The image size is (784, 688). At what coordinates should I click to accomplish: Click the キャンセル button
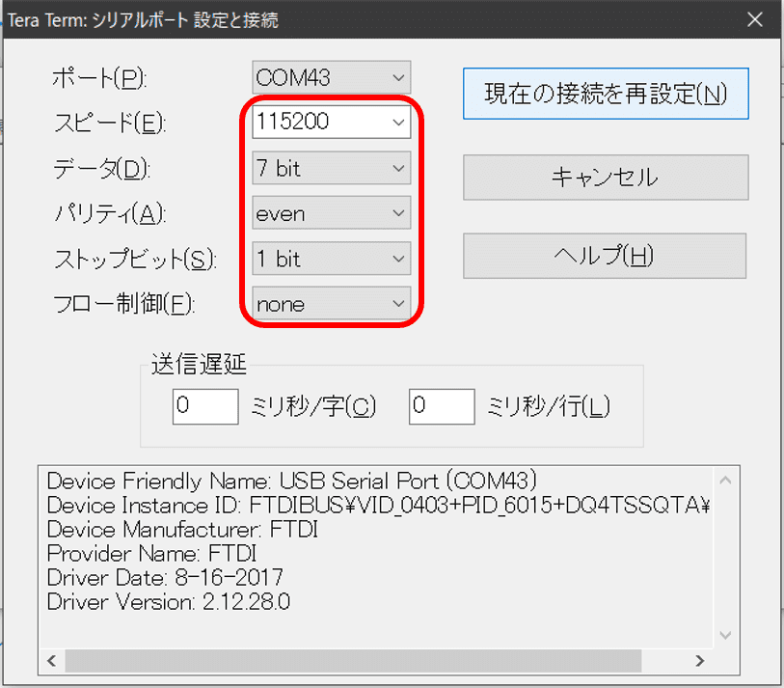click(605, 178)
